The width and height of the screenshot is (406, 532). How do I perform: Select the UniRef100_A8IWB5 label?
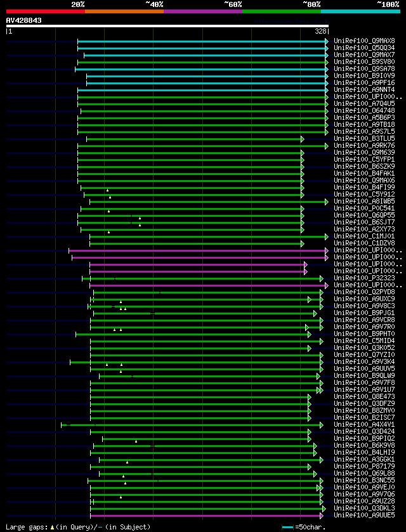coord(364,201)
